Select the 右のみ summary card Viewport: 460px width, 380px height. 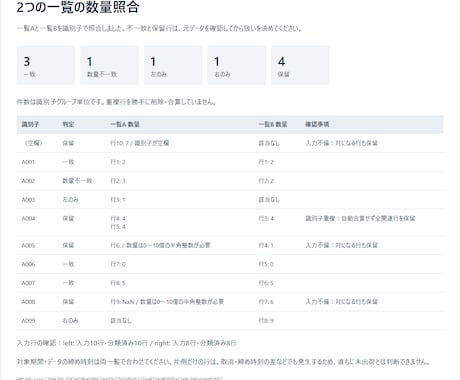(x=237, y=65)
